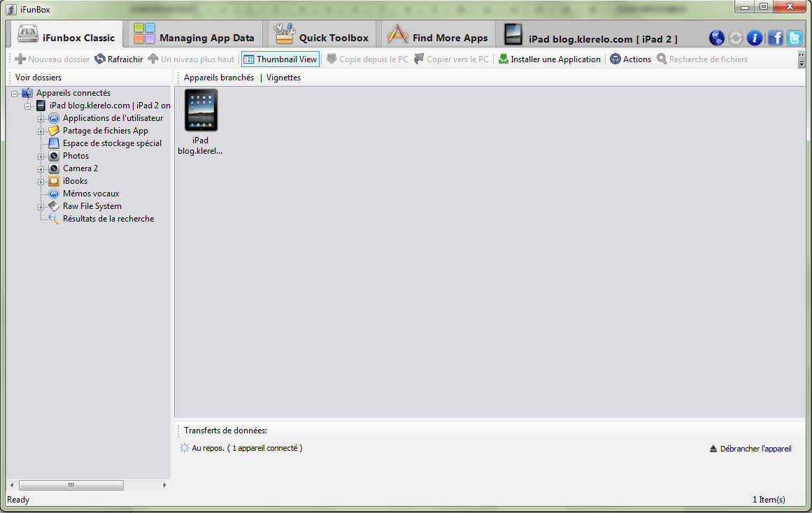Open the Actions menu
812x513 pixels.
coord(630,59)
